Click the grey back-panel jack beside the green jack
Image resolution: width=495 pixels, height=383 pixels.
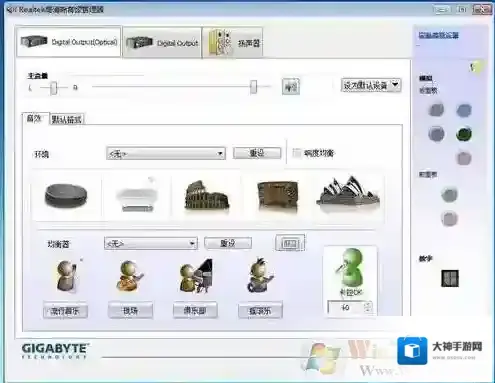coord(436,134)
